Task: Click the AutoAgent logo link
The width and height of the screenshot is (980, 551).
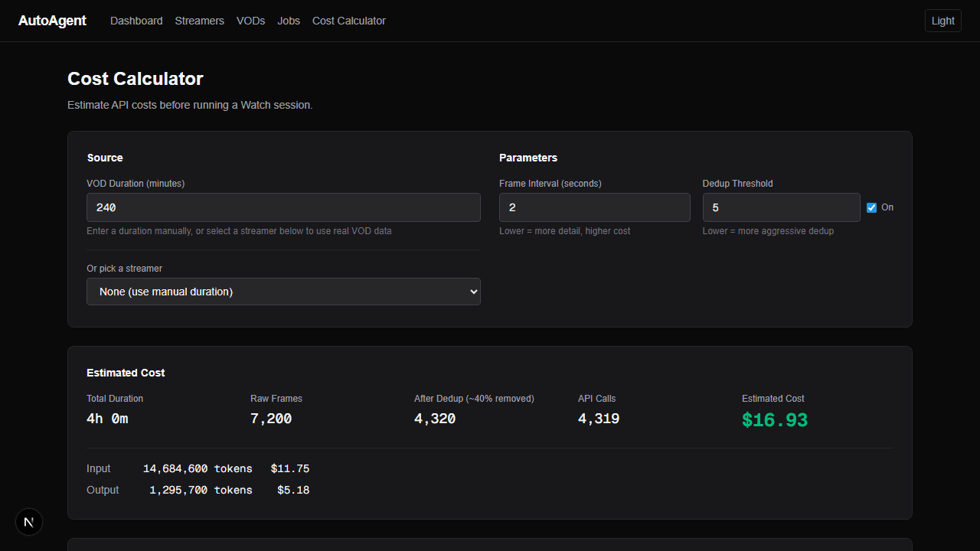Action: pos(52,21)
